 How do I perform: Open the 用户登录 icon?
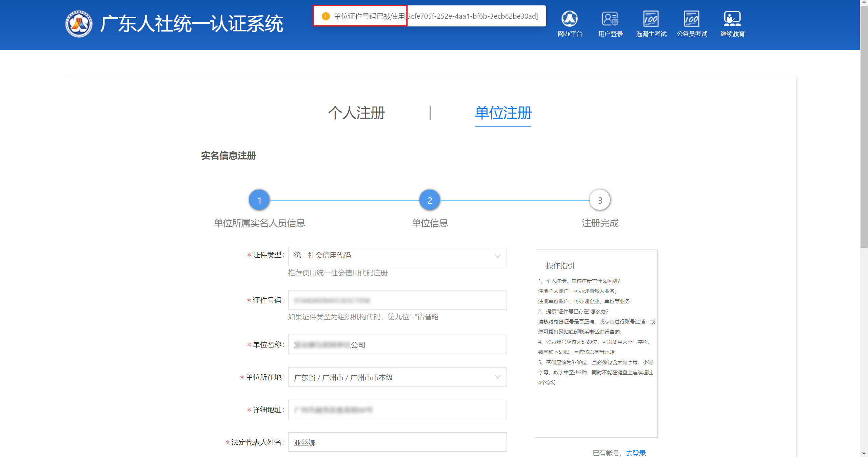pos(610,19)
